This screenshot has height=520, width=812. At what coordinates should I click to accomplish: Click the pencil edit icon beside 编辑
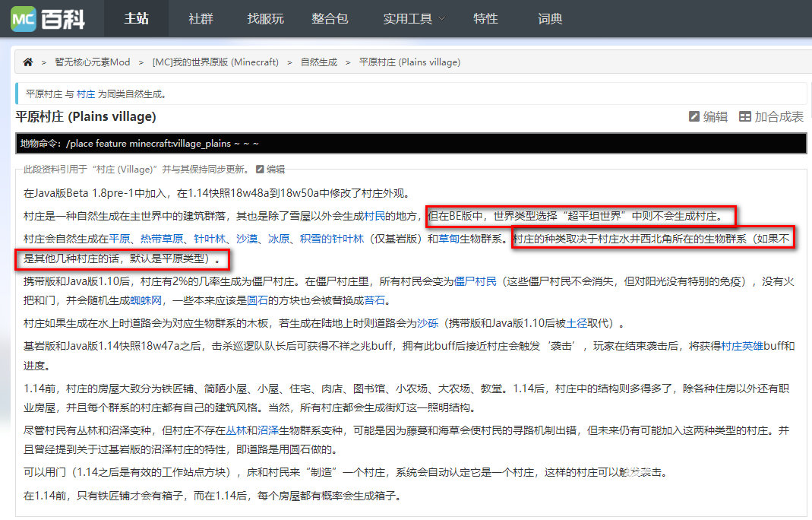coord(694,117)
